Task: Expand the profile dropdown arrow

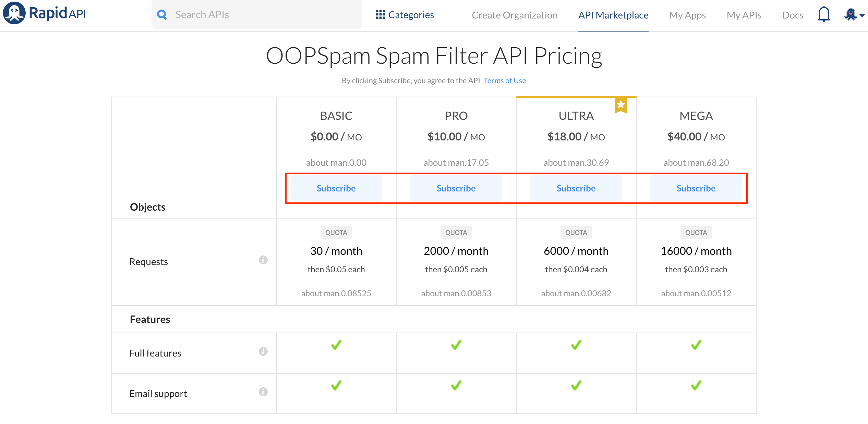Action: coord(863,16)
